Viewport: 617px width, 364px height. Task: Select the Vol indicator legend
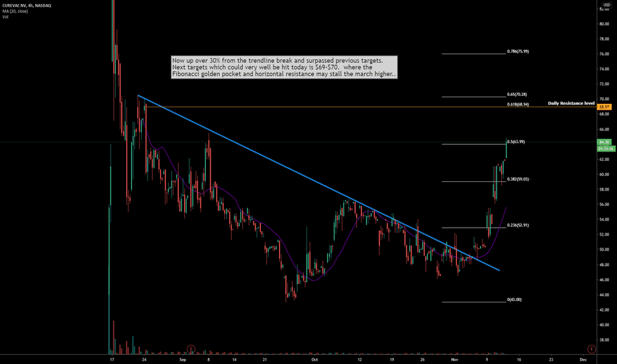tap(5, 17)
